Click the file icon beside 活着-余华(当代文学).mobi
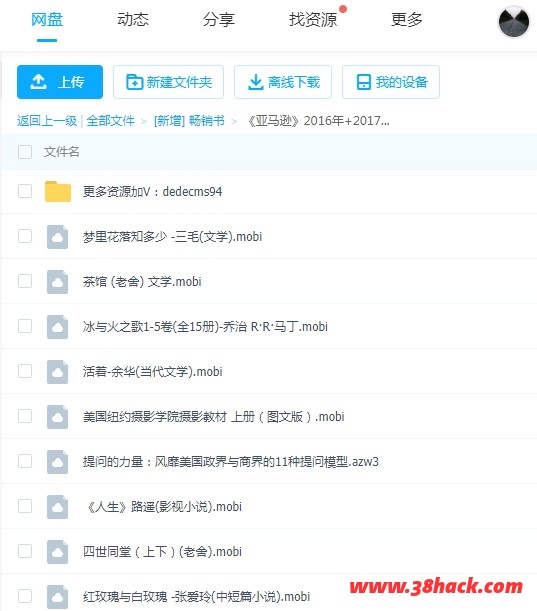This screenshot has height=611, width=537. [57, 371]
